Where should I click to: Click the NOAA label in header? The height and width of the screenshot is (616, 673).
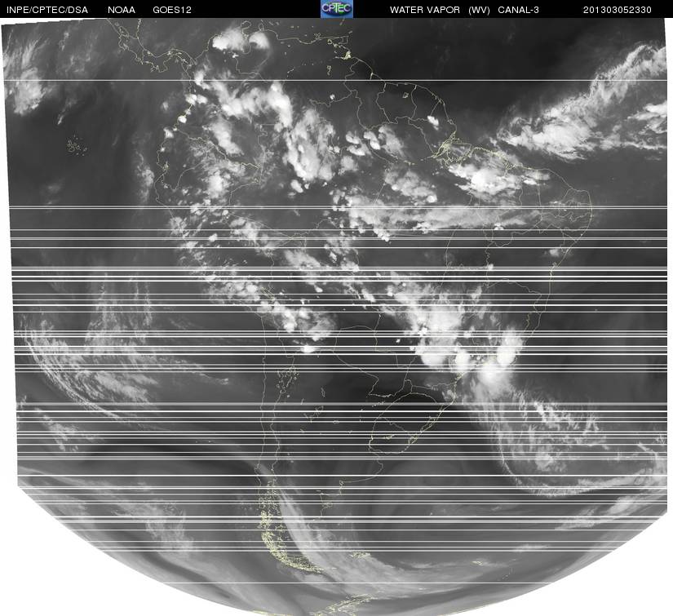coord(122,10)
